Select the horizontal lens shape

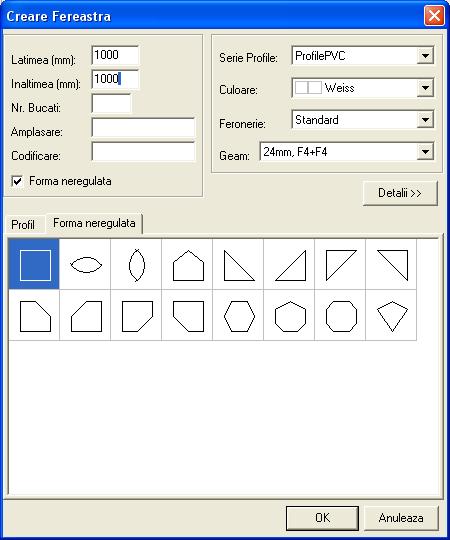(85, 264)
